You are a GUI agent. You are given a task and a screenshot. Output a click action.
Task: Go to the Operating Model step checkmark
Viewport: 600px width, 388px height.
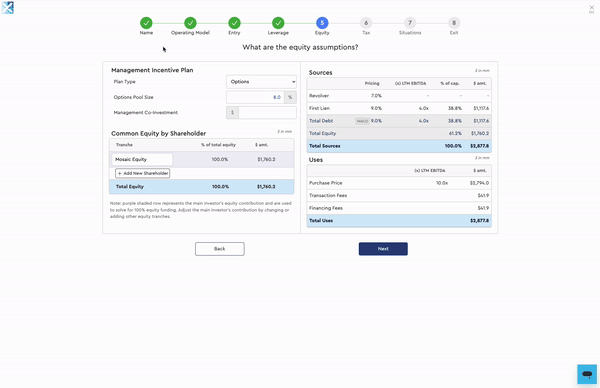190,23
